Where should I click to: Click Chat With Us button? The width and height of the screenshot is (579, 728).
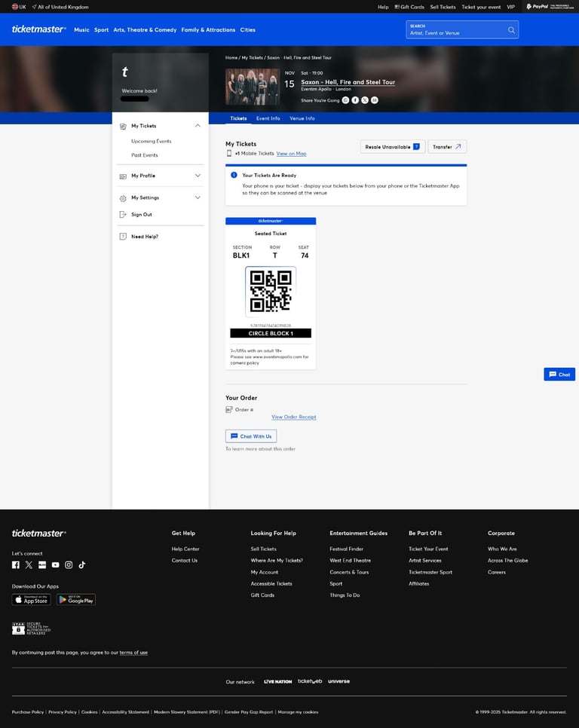[251, 436]
